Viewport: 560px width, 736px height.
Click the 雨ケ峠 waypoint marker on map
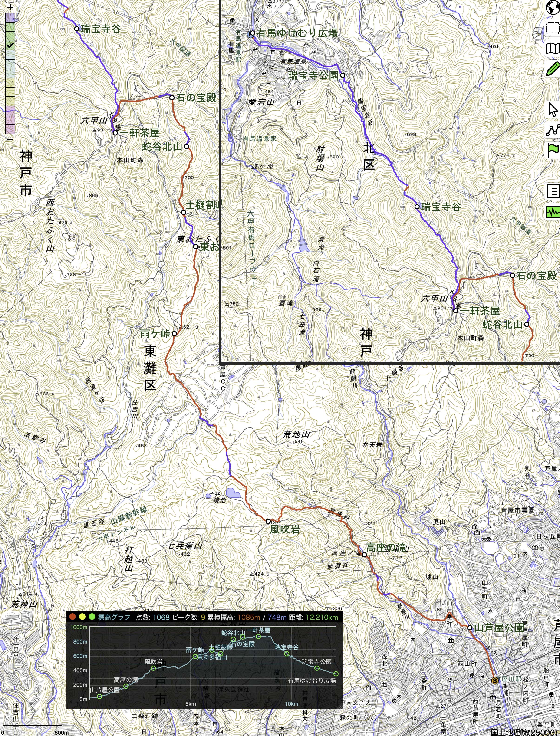pyautogui.click(x=174, y=334)
